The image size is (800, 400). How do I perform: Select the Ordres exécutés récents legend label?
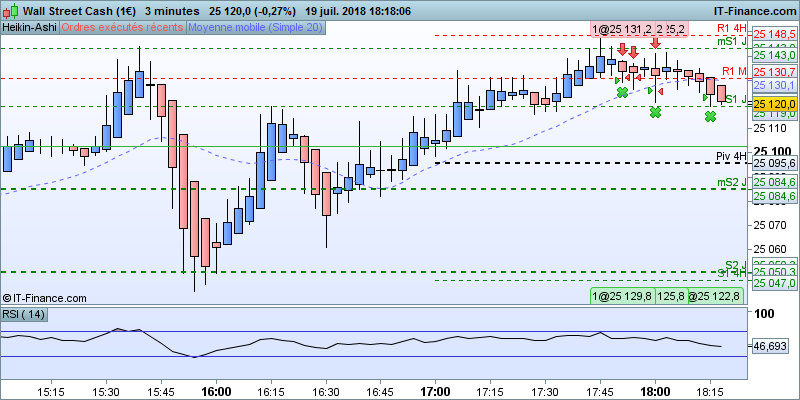pyautogui.click(x=122, y=28)
